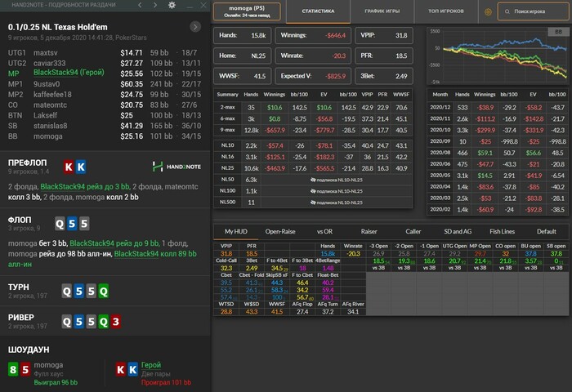This screenshot has height=392, width=572.
Task: Click inside the 'Поиск игрока' search field
Action: 533,11
